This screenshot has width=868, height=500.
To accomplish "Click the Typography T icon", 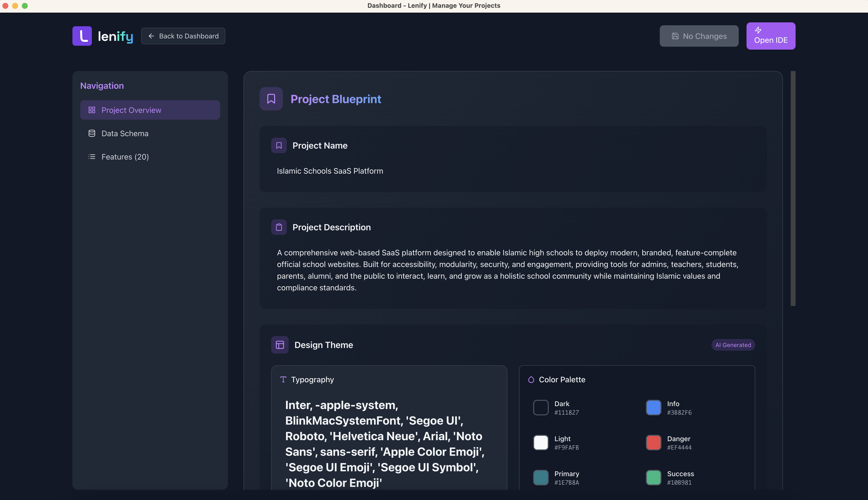I will [283, 379].
